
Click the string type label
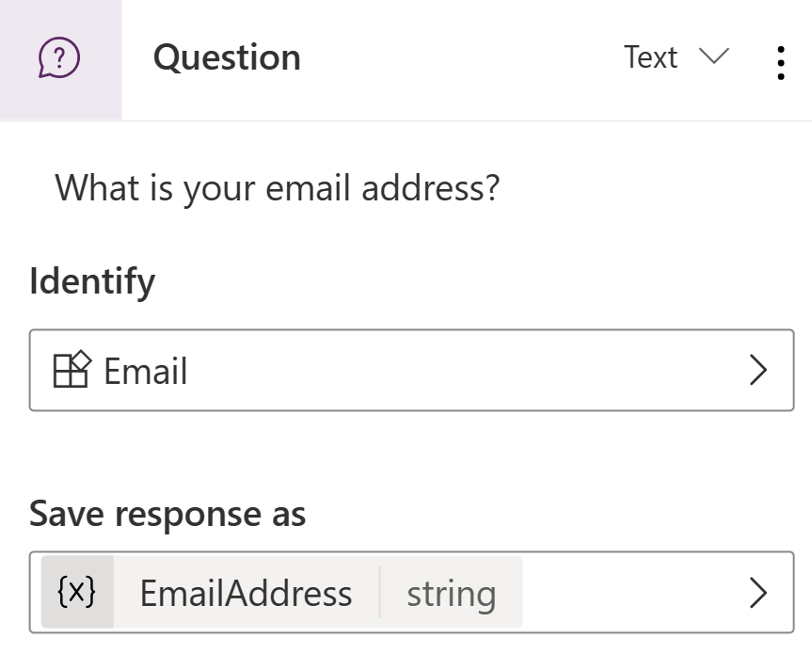(451, 594)
